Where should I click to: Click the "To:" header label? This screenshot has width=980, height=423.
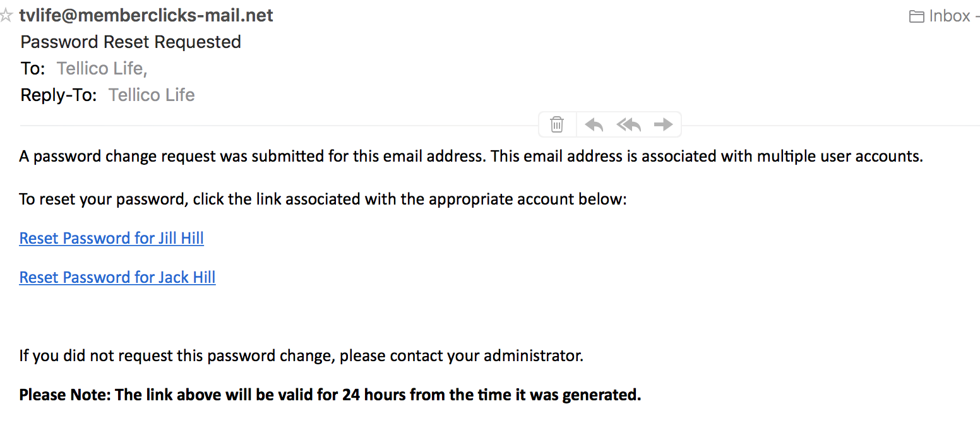pyautogui.click(x=33, y=68)
